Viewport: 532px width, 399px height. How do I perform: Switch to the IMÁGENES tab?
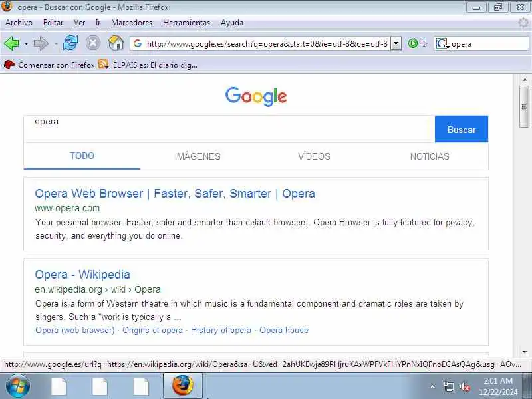[x=198, y=156]
